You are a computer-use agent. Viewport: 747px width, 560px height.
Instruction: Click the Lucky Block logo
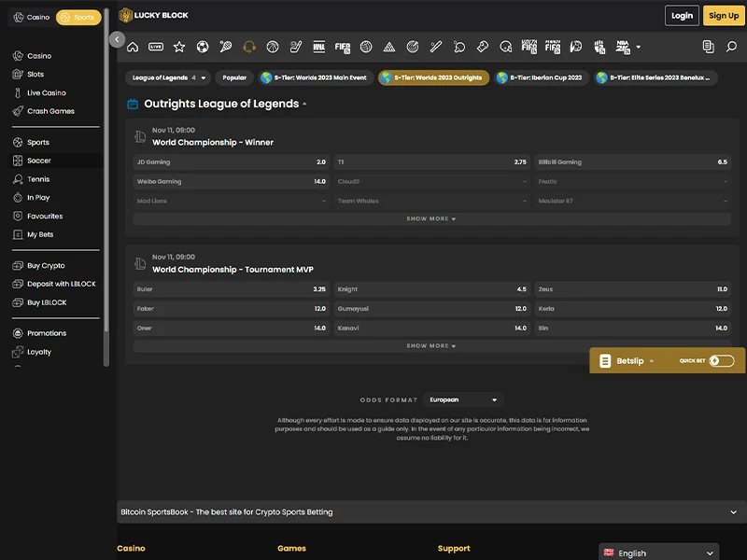click(153, 15)
